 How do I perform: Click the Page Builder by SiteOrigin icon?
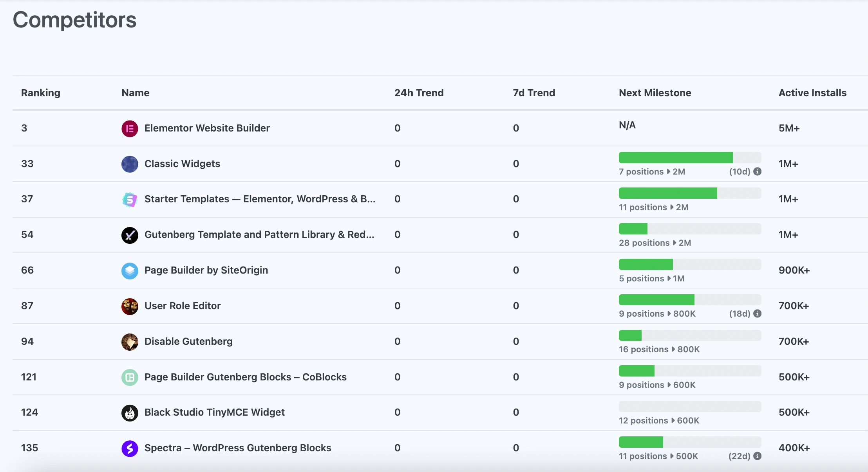click(130, 270)
